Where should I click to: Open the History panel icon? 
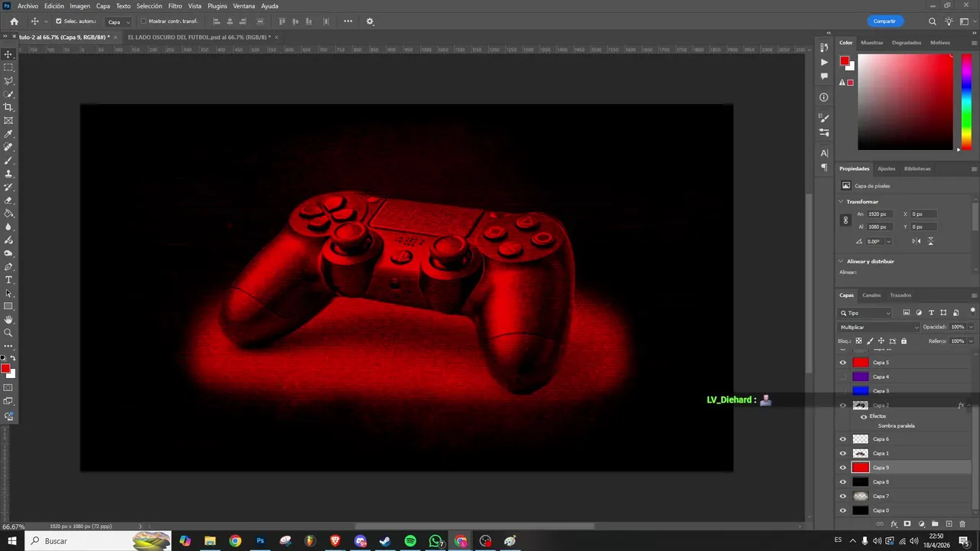(824, 47)
